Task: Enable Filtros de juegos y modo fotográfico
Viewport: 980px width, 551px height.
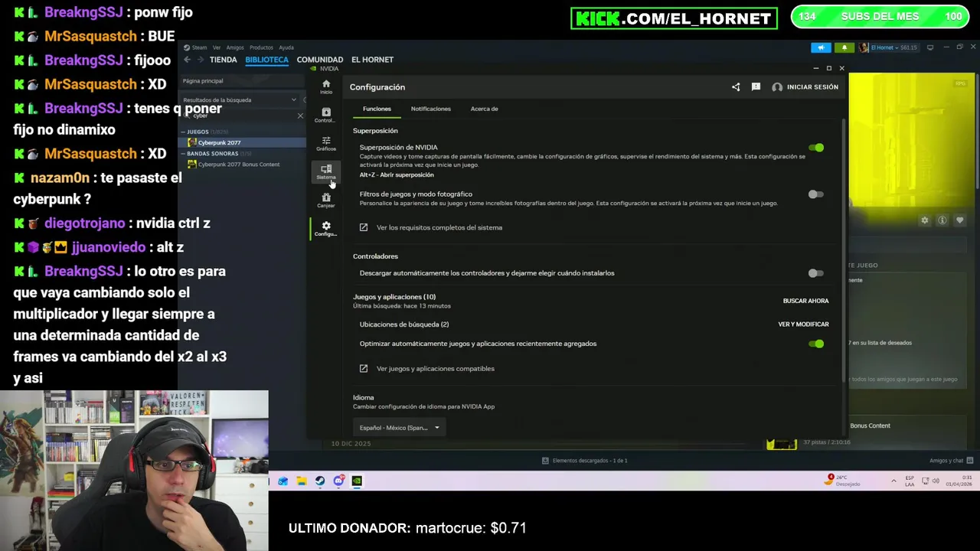Action: [816, 194]
